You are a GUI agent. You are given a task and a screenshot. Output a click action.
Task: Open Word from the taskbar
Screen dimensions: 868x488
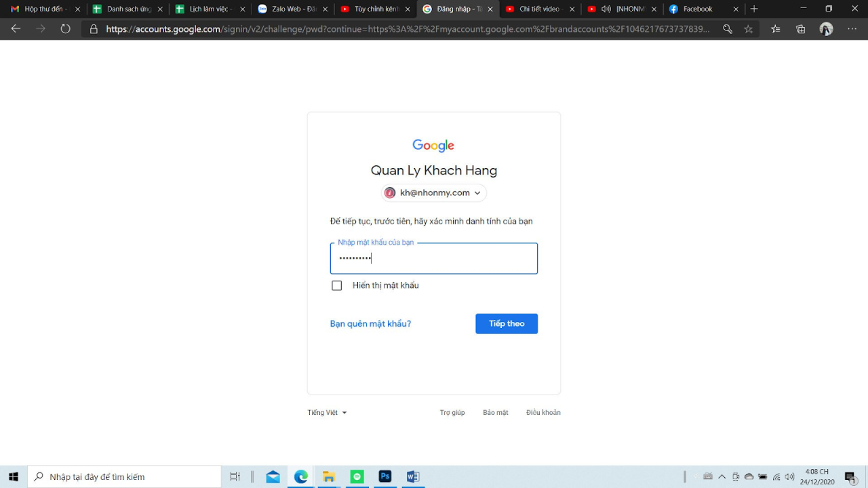(413, 476)
